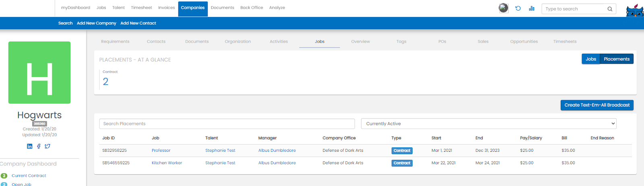This screenshot has height=186, width=644.
Task: Open the globe avatar icon in header
Action: point(504,8)
